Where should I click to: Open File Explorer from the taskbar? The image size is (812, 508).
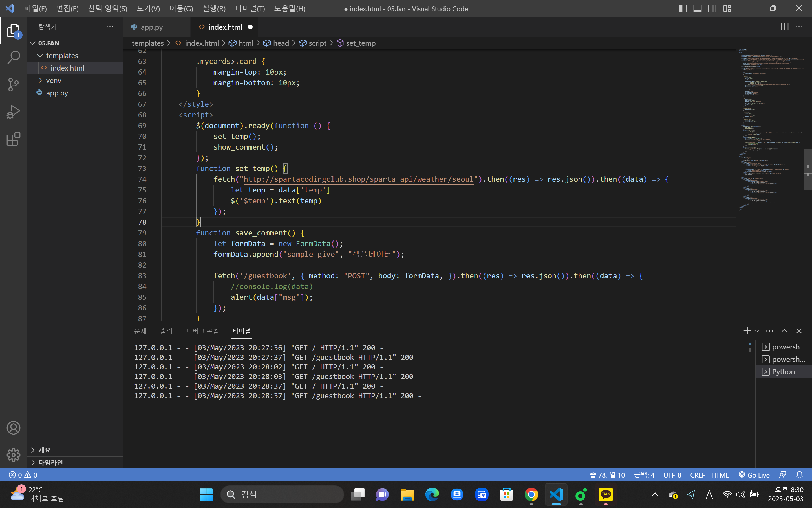coord(407,494)
